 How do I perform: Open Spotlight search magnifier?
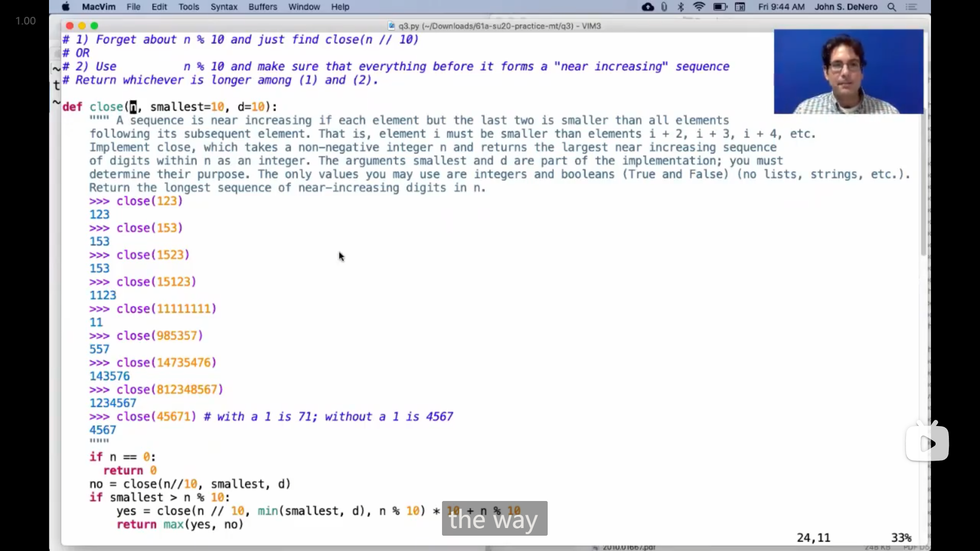[892, 7]
